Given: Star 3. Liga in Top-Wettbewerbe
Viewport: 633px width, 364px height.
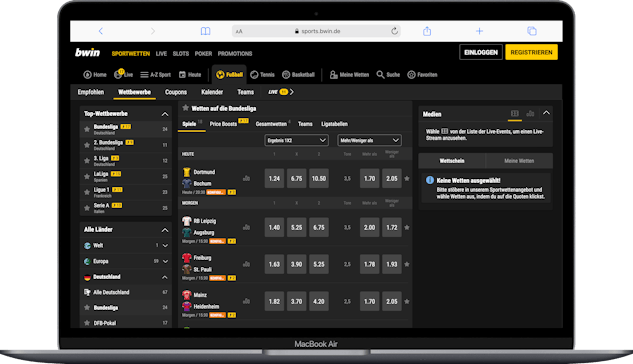Looking at the screenshot, I should coord(87,161).
